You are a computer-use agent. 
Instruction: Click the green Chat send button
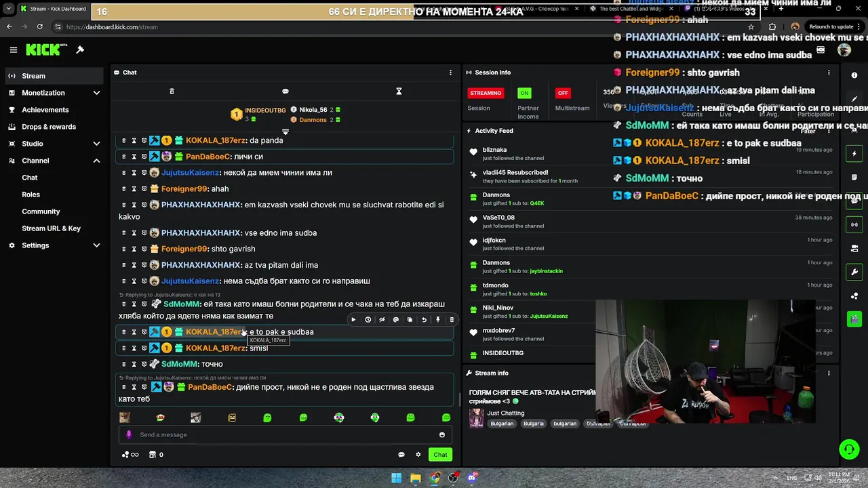tap(441, 455)
